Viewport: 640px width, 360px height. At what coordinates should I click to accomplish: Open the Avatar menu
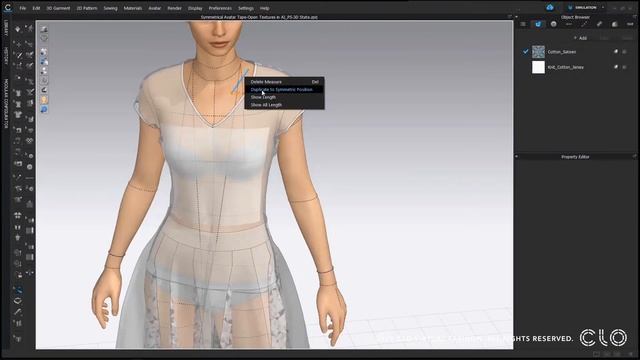point(155,8)
